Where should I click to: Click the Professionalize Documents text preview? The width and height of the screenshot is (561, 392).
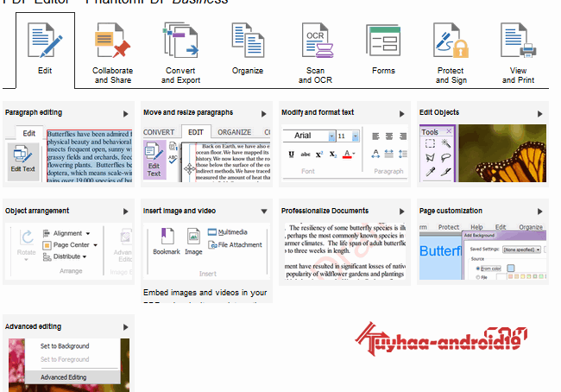(345, 251)
